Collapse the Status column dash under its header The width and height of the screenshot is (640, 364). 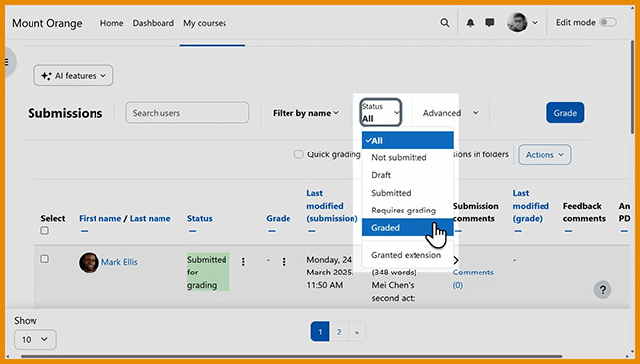pos(192,231)
